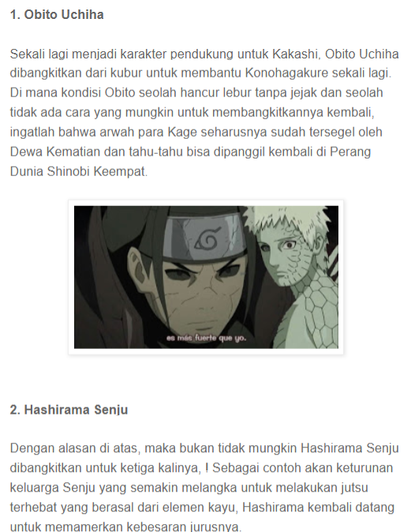Click the line "untuk memamerkan kebesaran jurusnya."
This screenshot has width=411, height=532.
click(x=125, y=526)
